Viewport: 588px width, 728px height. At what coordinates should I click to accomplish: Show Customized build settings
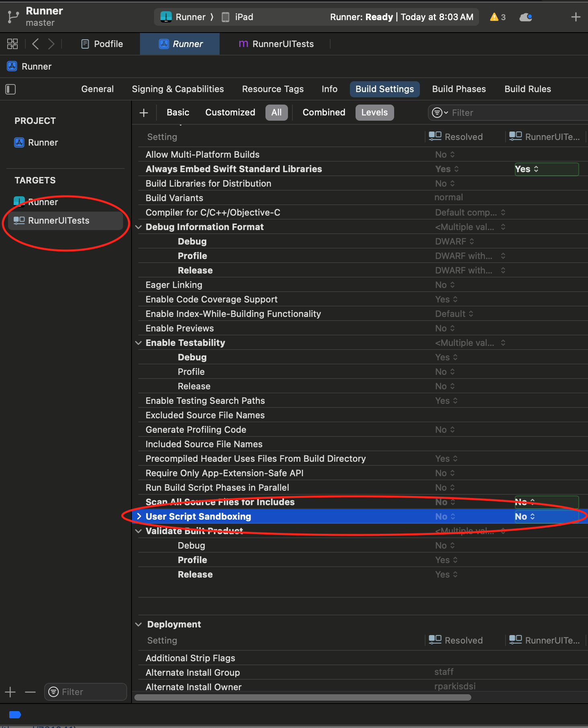(x=230, y=112)
